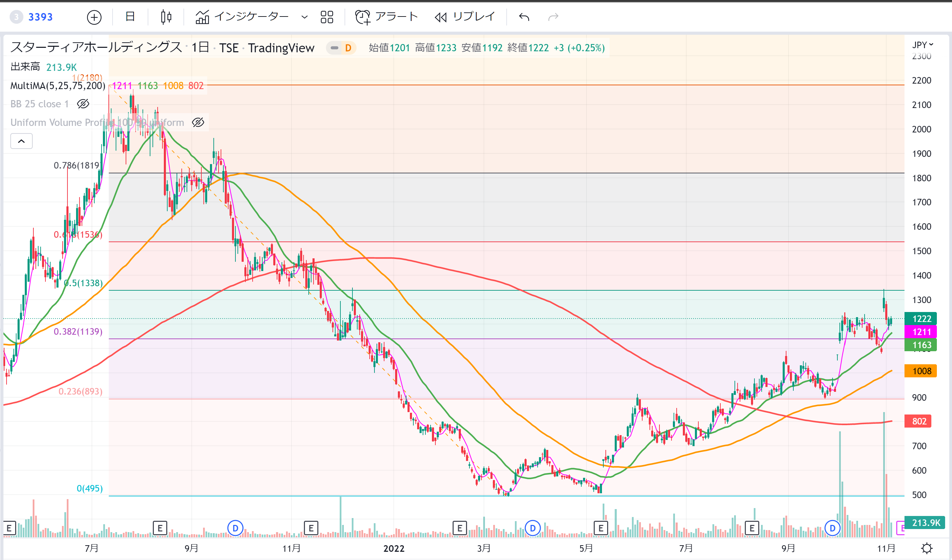Toggle visibility of Uniform Volume Profile indicator

click(198, 122)
